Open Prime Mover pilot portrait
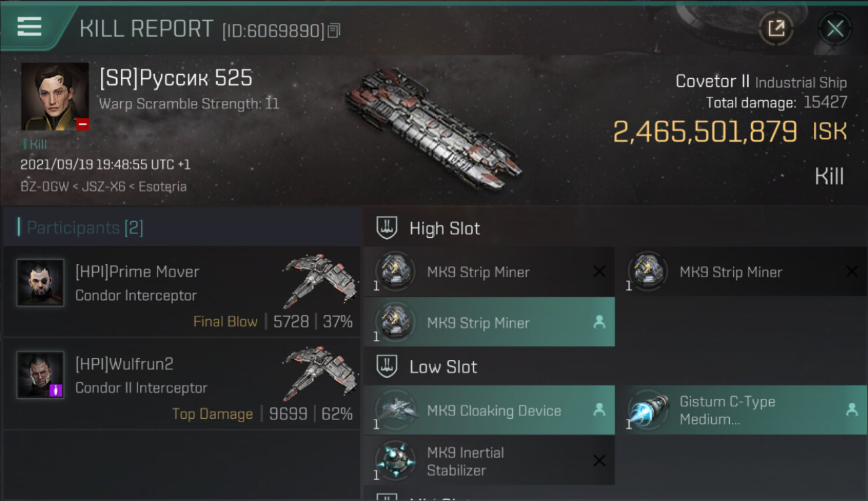This screenshot has width=868, height=501. coord(40,283)
